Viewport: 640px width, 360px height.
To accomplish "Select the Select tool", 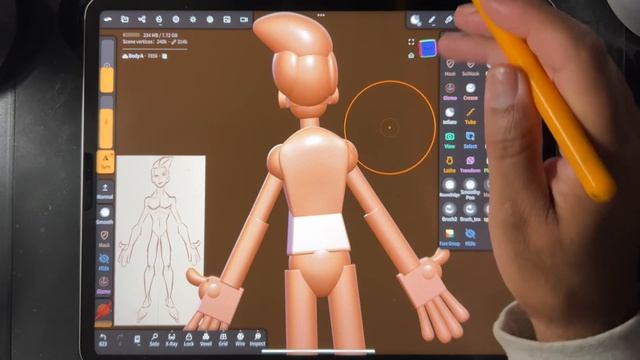I will 470,140.
